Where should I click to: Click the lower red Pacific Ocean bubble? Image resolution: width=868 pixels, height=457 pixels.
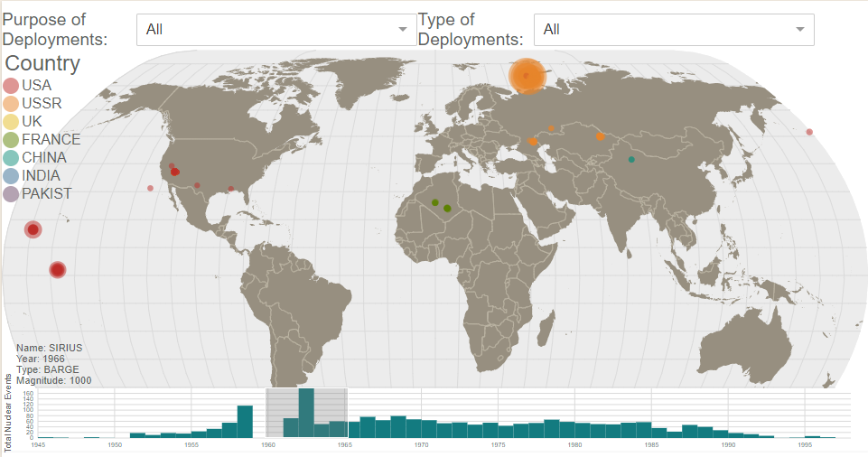(58, 270)
